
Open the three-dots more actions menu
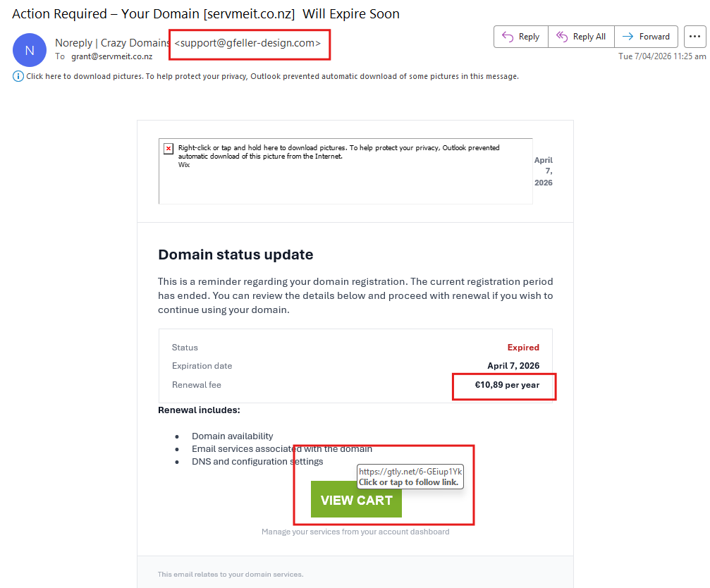point(694,37)
